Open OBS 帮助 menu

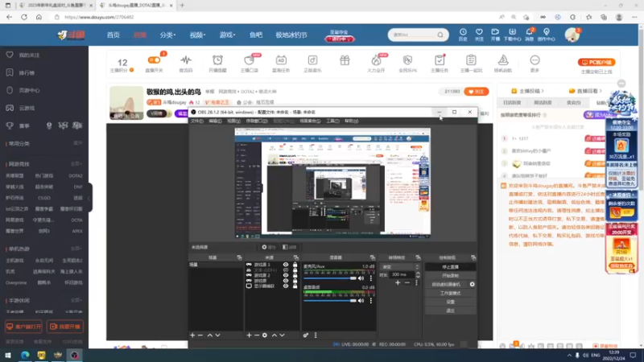tap(351, 121)
